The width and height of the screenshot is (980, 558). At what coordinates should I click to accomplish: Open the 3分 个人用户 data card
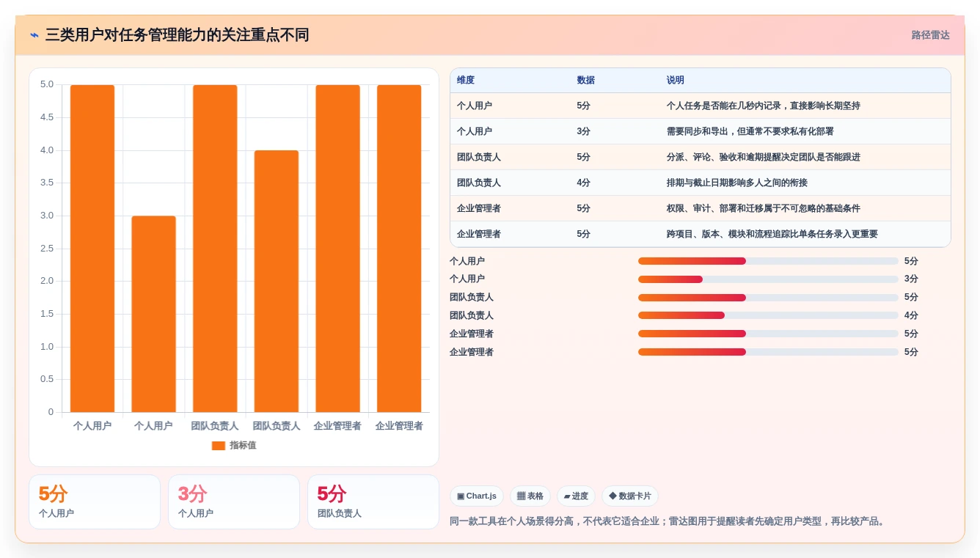(x=234, y=502)
